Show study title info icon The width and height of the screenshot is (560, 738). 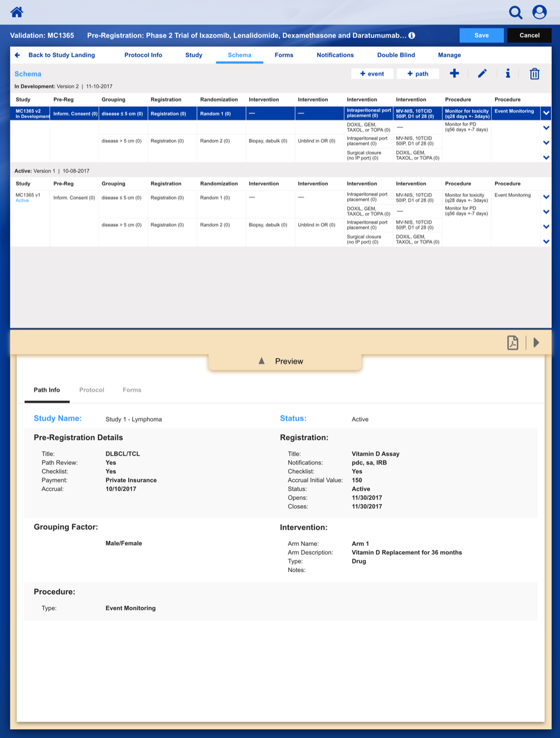(412, 36)
